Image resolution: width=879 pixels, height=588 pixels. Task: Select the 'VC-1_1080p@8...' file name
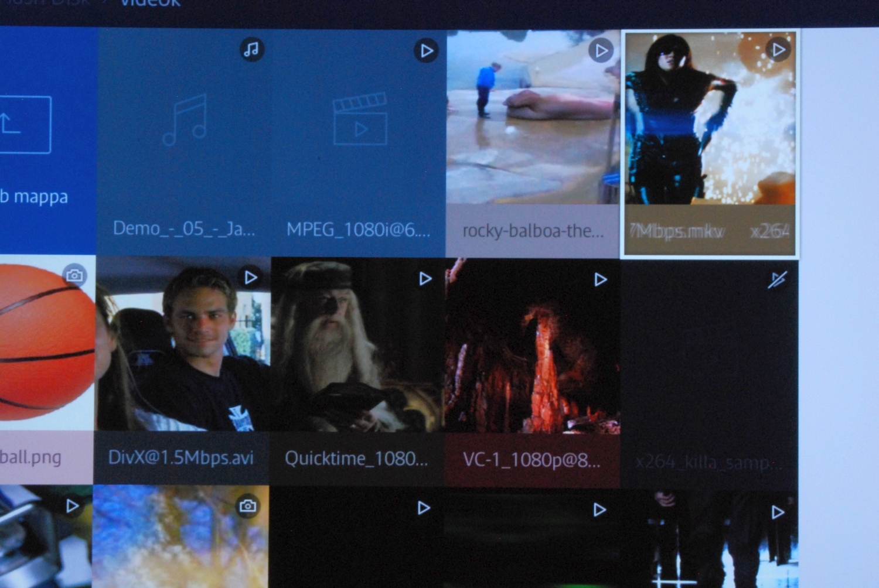(x=532, y=460)
